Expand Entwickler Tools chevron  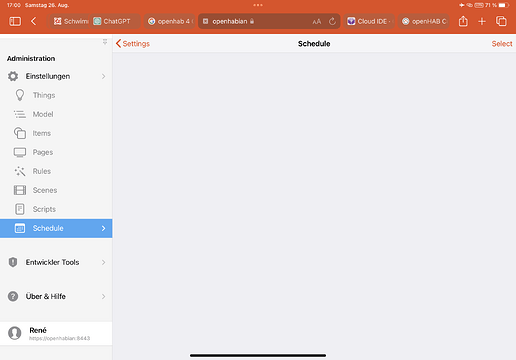coord(103,262)
